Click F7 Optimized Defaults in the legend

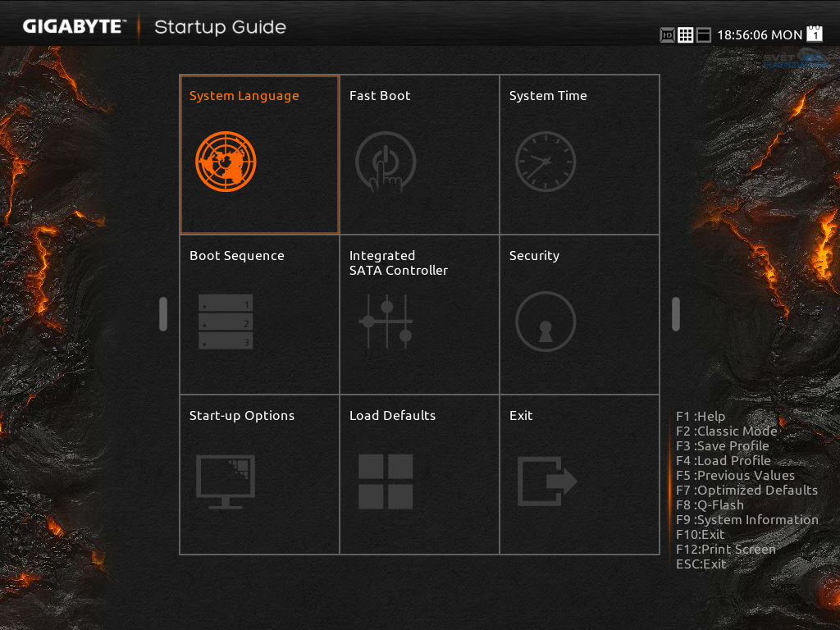[x=747, y=490]
